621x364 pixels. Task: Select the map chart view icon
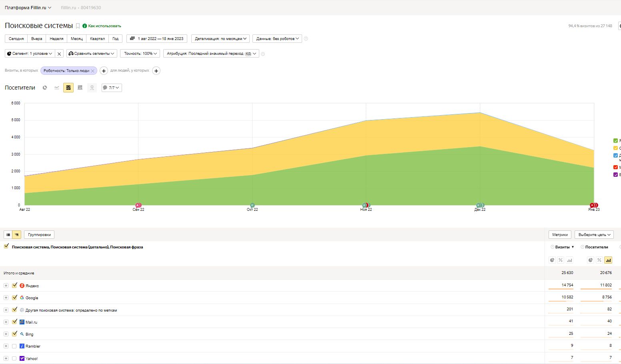pyautogui.click(x=92, y=88)
